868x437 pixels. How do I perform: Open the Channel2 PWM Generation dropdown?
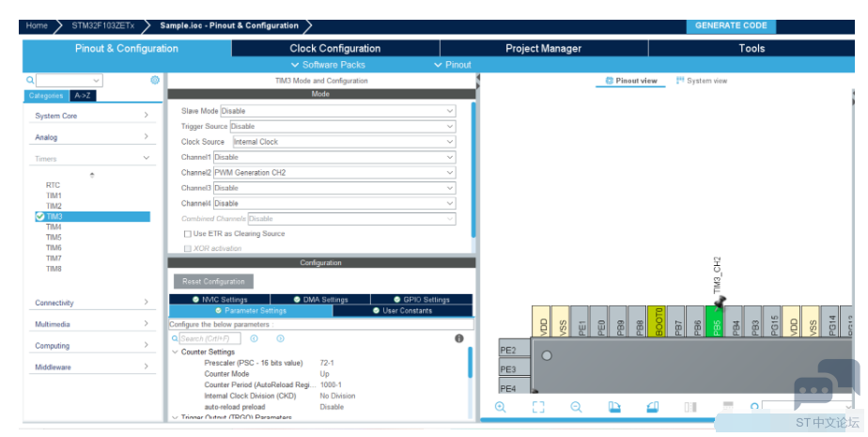click(x=334, y=173)
